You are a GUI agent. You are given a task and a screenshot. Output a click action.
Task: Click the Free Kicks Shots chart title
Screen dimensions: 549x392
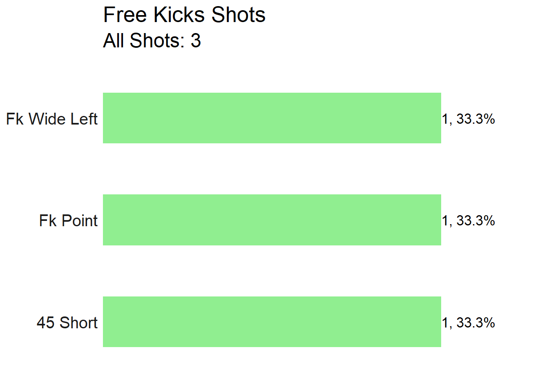click(x=184, y=15)
